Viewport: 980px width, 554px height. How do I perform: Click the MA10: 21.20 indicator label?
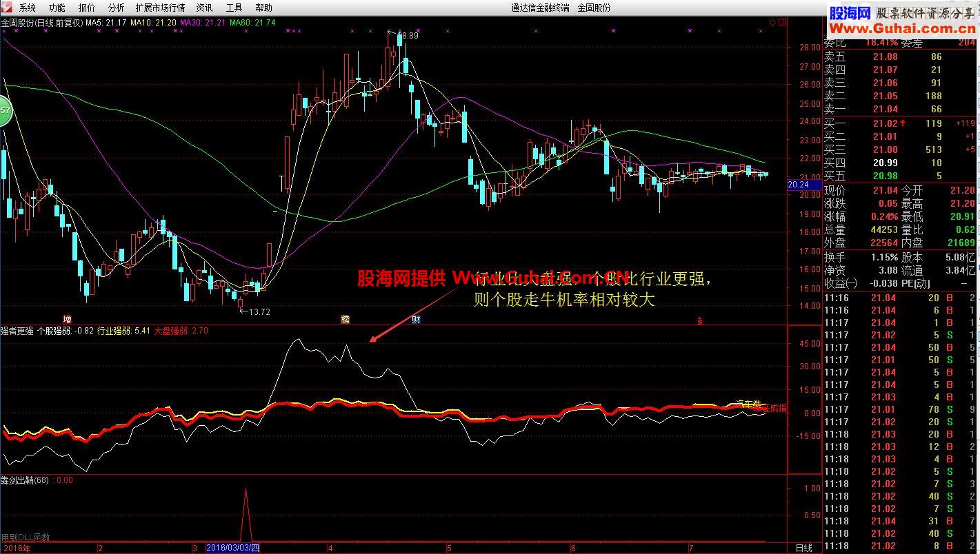click(x=152, y=22)
